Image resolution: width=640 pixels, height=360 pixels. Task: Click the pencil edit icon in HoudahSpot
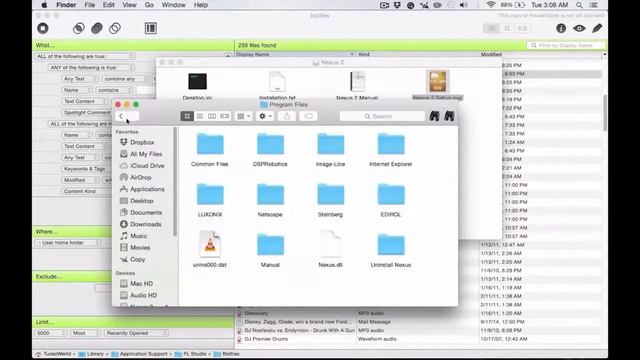597,28
